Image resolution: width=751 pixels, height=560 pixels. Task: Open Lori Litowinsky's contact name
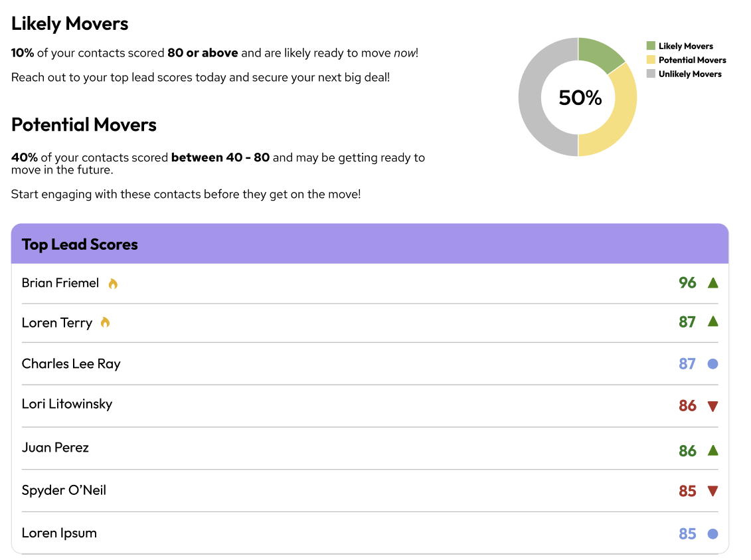coord(67,404)
